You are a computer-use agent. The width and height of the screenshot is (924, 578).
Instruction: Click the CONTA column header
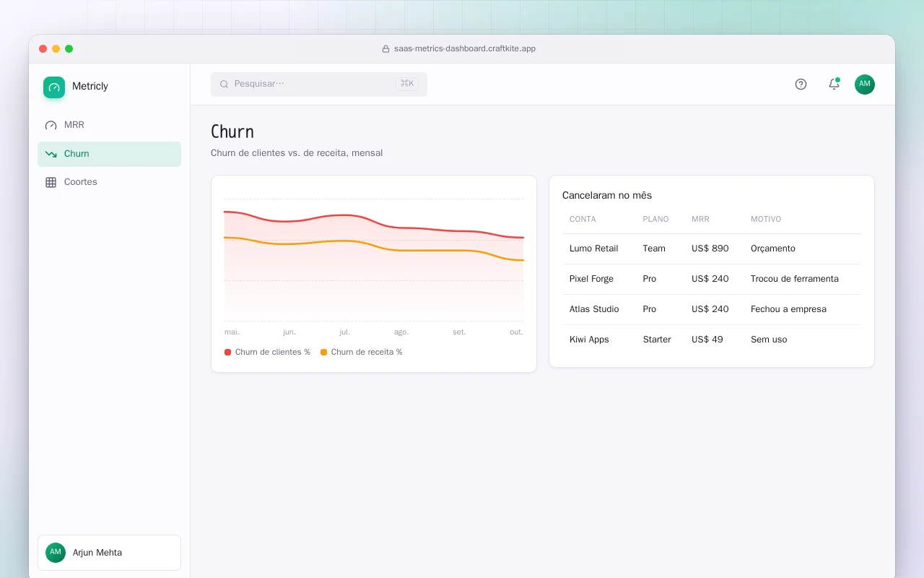[583, 219]
